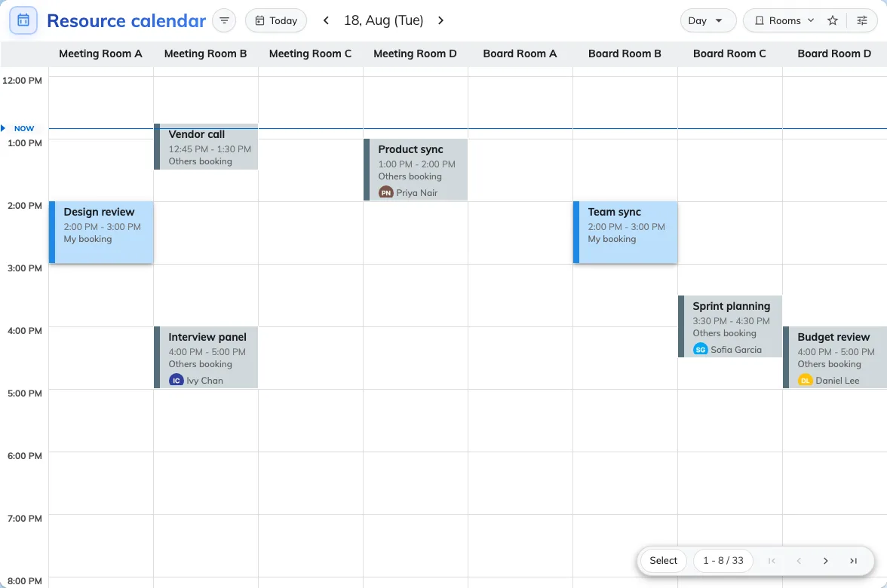887x588 pixels.
Task: Click the 8:00 PM time label
Action: tap(24, 580)
